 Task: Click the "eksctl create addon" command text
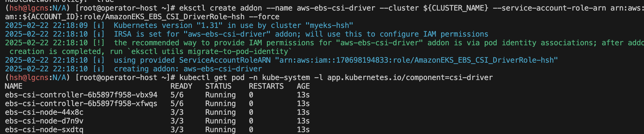(x=221, y=8)
